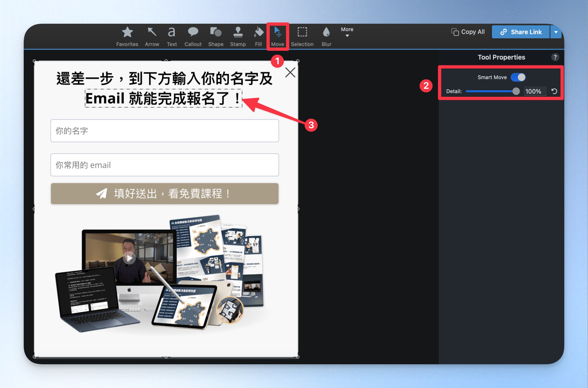Viewport: 588px width, 388px height.
Task: Click the Copy All button
Action: (x=468, y=32)
